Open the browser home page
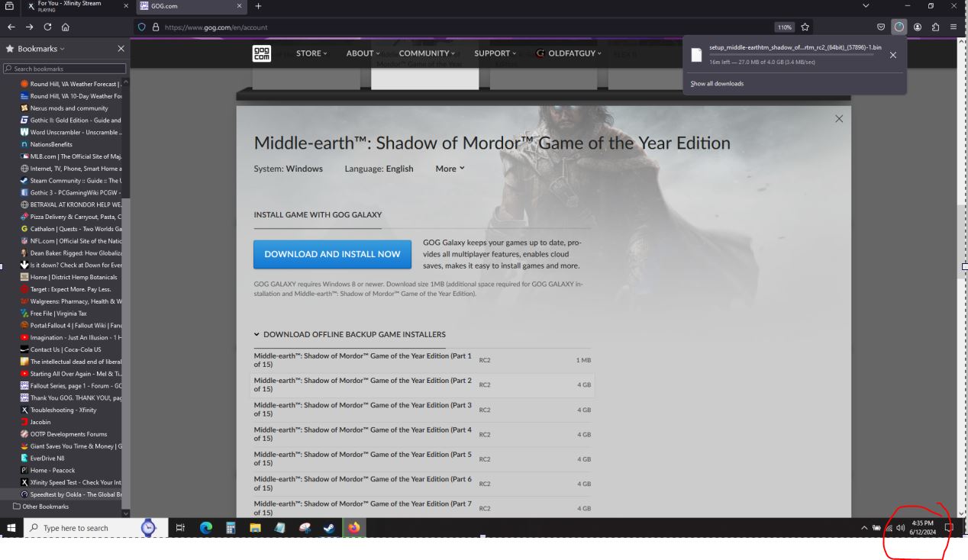968x560 pixels. click(66, 27)
